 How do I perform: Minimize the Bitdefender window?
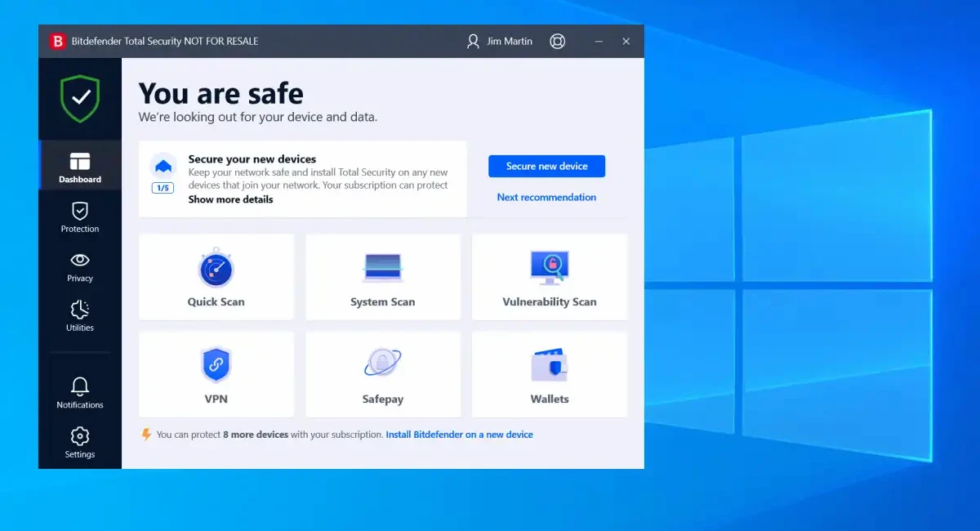(599, 41)
